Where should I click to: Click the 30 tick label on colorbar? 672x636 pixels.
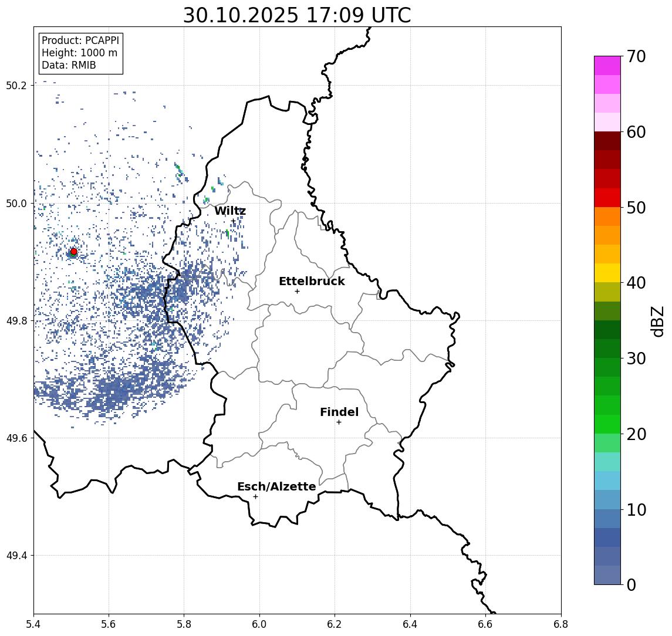coord(636,358)
